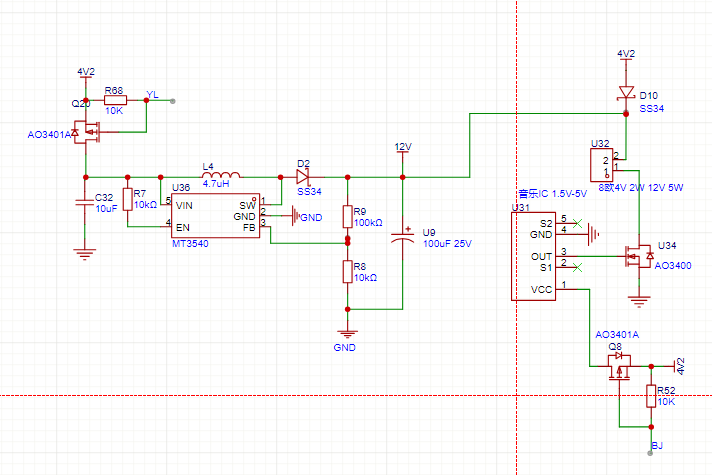
Task: Click the 12V power net label
Action: pos(402,147)
